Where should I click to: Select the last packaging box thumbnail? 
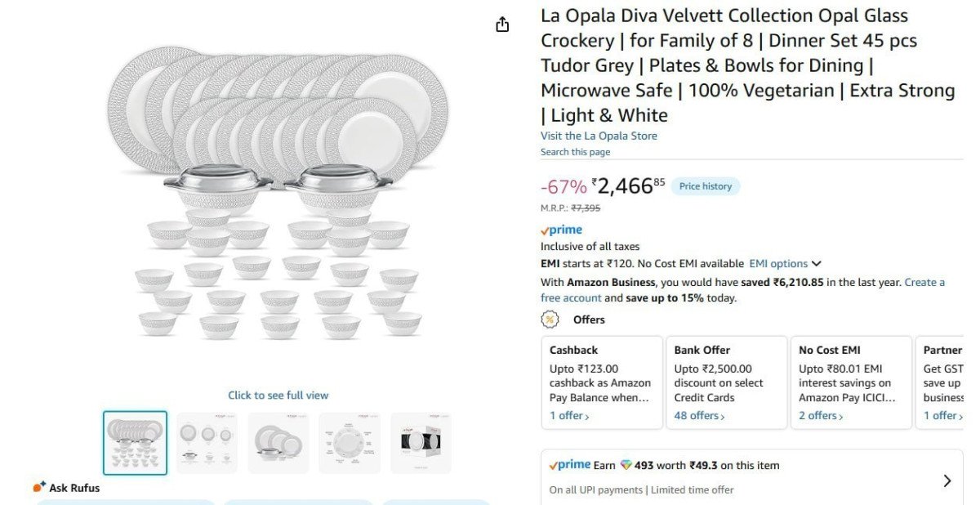point(421,442)
